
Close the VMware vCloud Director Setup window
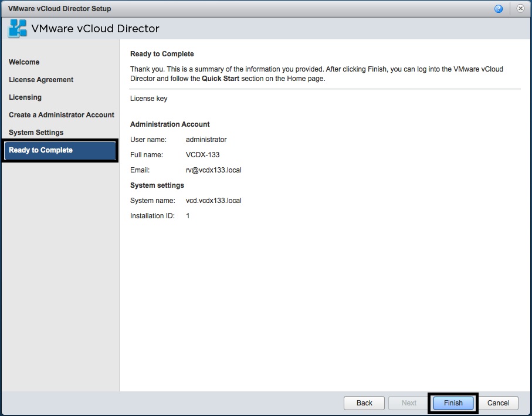pos(521,8)
